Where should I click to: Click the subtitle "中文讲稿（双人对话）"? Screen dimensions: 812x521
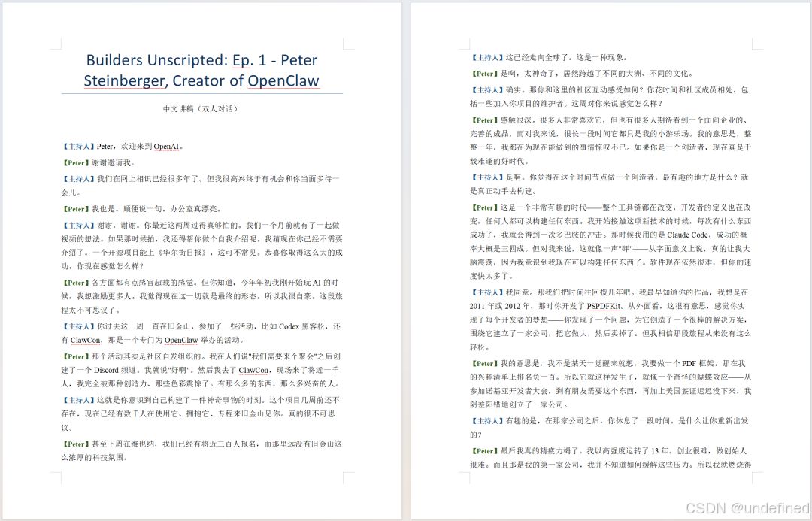click(x=201, y=109)
